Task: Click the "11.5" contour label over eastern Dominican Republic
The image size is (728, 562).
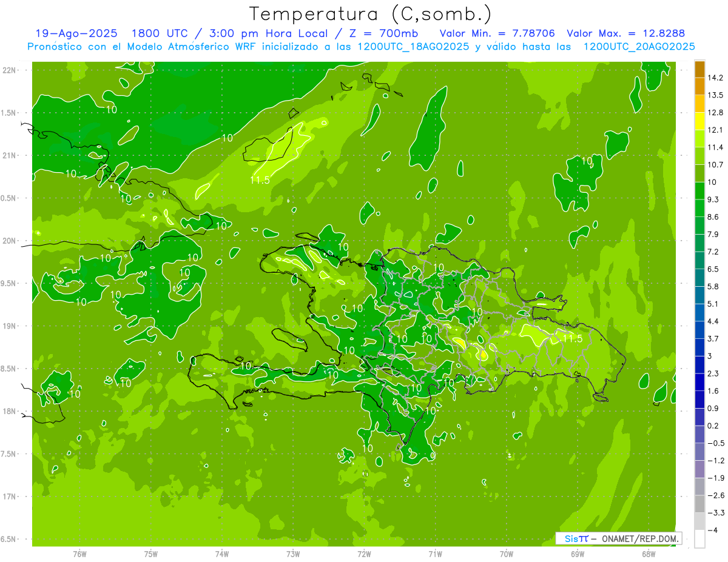Action: (573, 339)
